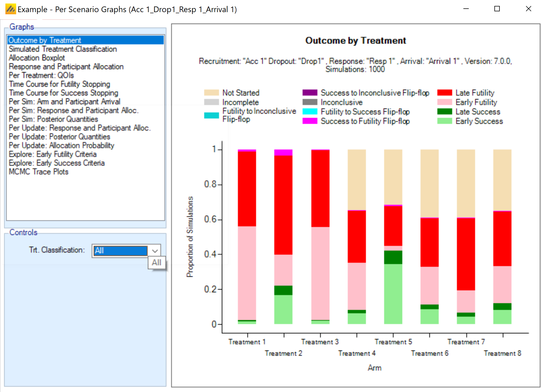Open MCMC Trace Plots graph
The image size is (541, 392).
39,172
